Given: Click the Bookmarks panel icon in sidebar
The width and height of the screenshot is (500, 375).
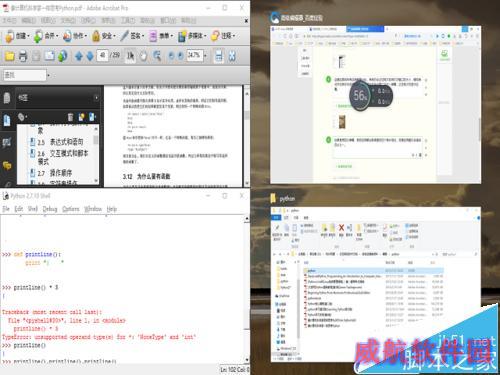Looking at the screenshot, I should (7, 120).
